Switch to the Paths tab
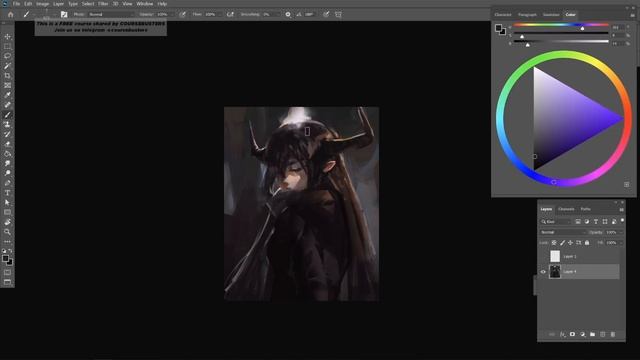Image resolution: width=640 pixels, height=360 pixels. [x=585, y=209]
